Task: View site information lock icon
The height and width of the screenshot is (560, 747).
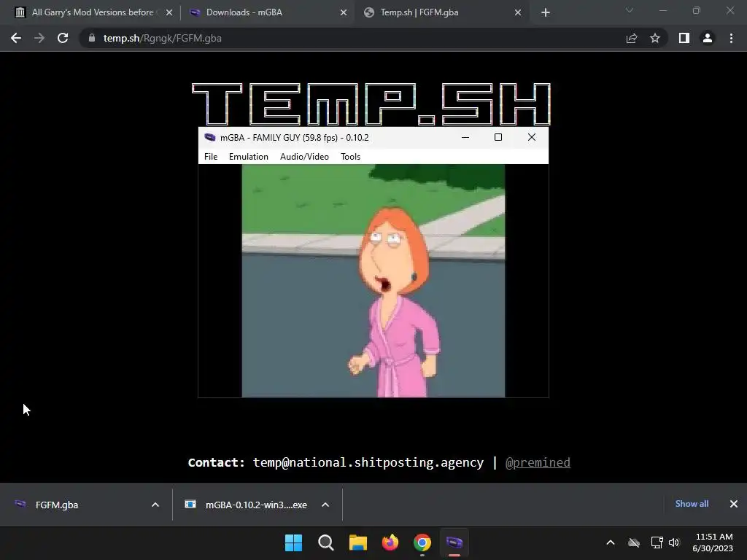Action: pyautogui.click(x=92, y=38)
